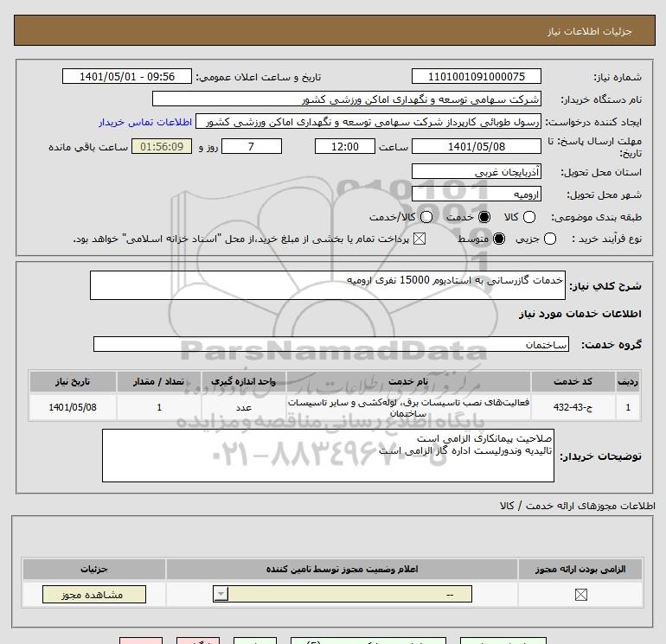Click the اعلام وضعیت مجوز توسط تامین کننده header
Image resolution: width=666 pixels, height=644 pixels.
pyautogui.click(x=343, y=570)
